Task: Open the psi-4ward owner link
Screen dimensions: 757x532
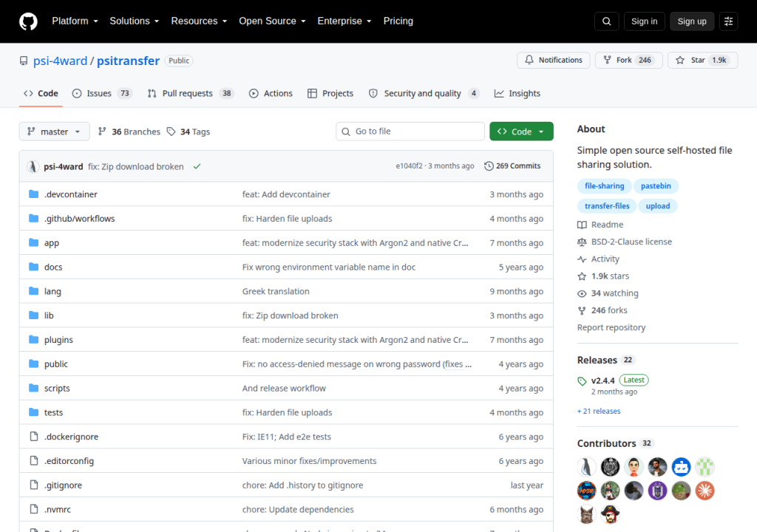Action: pyautogui.click(x=61, y=61)
